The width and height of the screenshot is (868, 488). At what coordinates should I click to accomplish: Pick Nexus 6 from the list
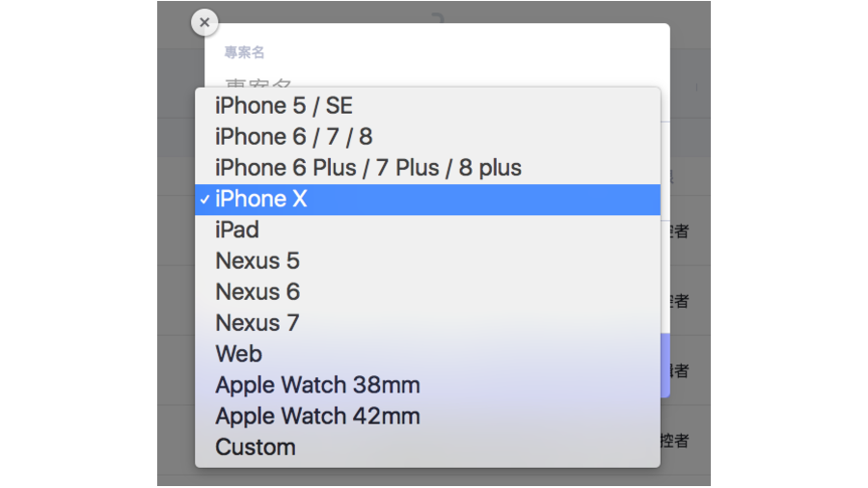[427, 292]
